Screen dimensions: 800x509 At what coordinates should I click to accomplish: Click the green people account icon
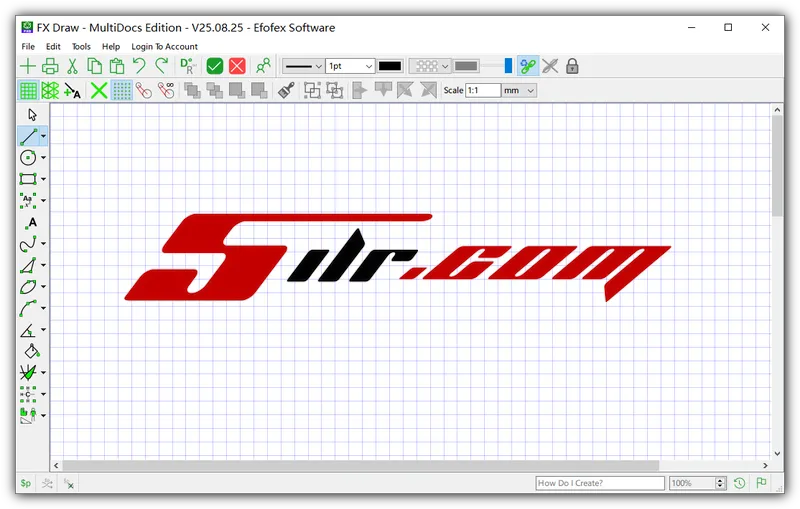click(263, 66)
